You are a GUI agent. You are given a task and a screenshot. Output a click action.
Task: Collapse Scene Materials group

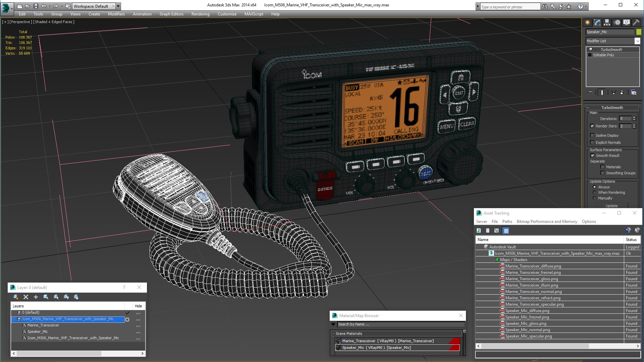[x=333, y=334]
